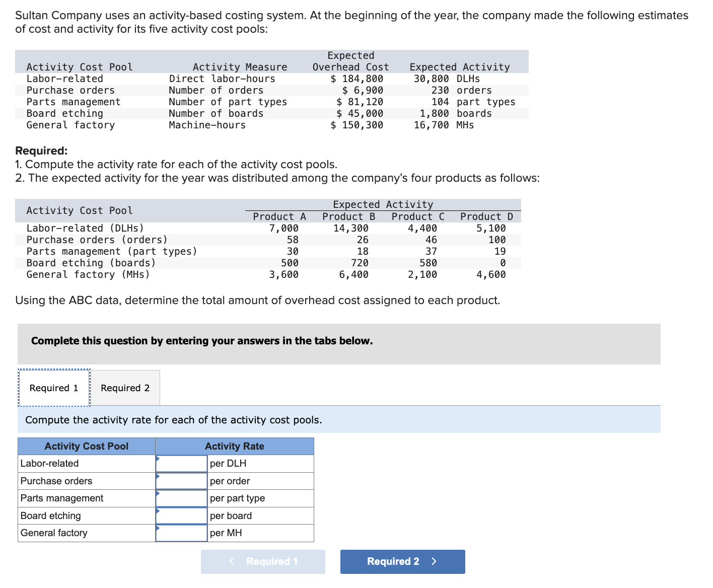Select Product D general factory value 4,600
713x588 pixels.
[x=491, y=274]
